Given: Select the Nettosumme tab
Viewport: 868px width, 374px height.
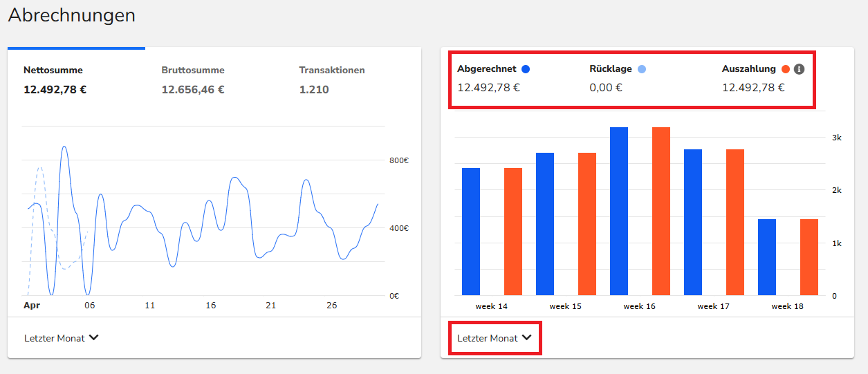Looking at the screenshot, I should point(53,80).
